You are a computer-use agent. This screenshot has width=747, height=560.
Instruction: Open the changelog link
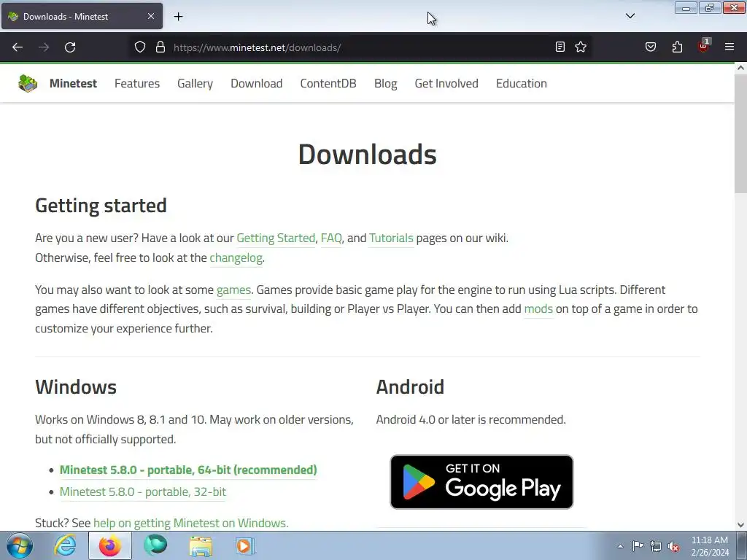236,257
